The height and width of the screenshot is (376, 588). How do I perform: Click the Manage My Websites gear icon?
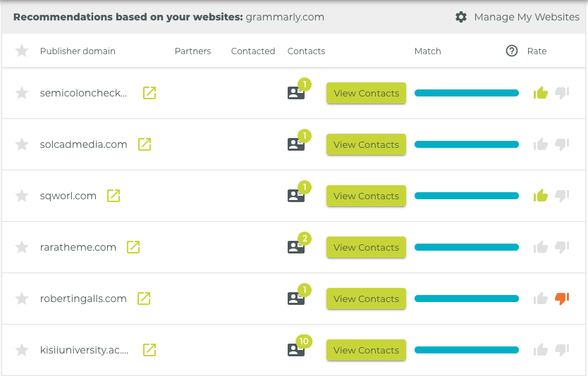[461, 17]
